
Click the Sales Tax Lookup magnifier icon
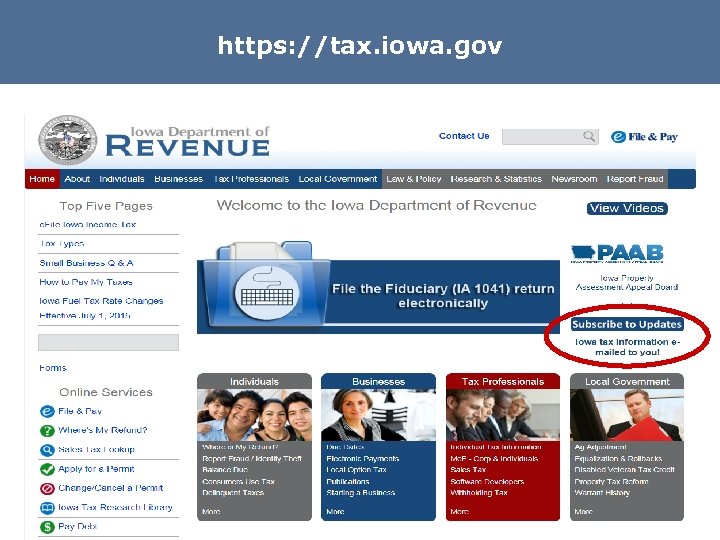[x=47, y=450]
